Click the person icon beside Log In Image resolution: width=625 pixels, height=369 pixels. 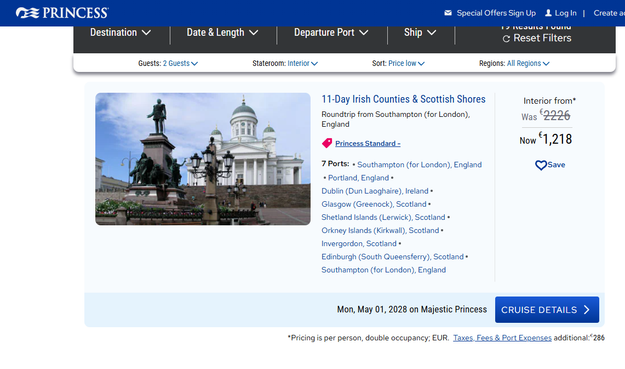click(548, 13)
